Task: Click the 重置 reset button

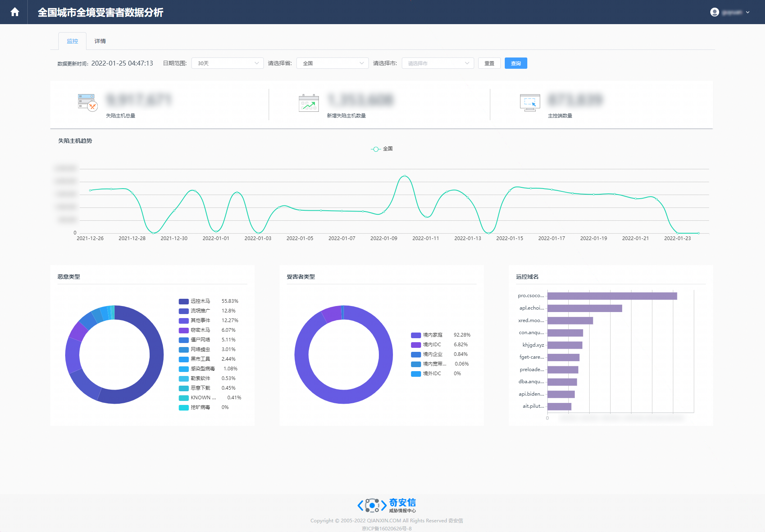Action: tap(489, 63)
